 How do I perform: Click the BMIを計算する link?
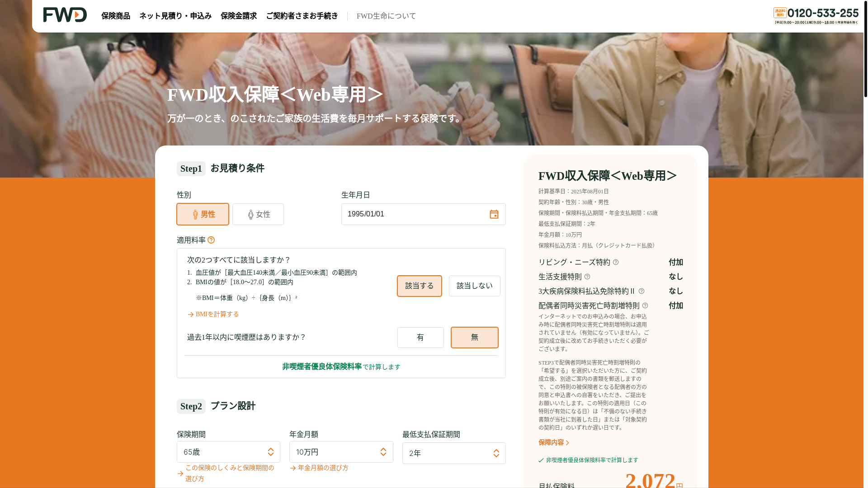217,314
